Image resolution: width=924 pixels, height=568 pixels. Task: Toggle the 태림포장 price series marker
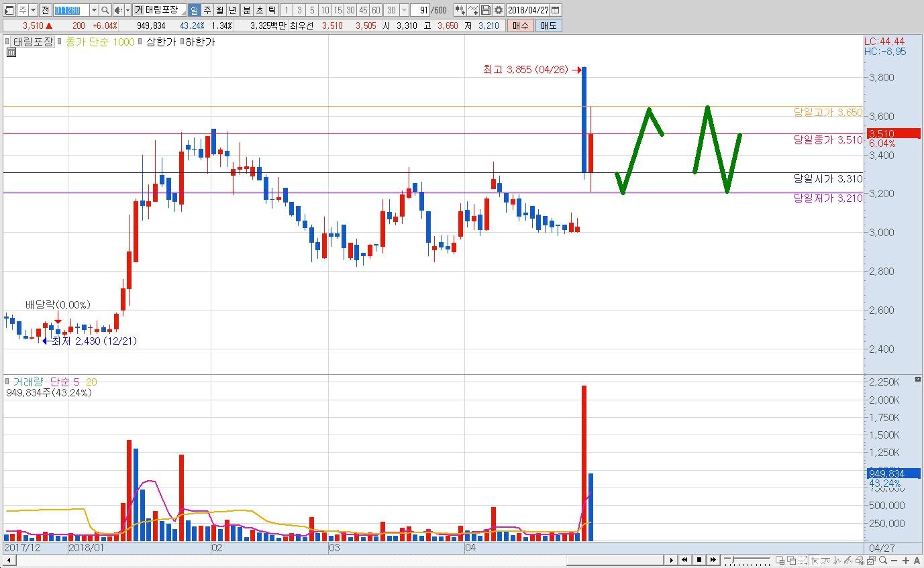(x=8, y=42)
